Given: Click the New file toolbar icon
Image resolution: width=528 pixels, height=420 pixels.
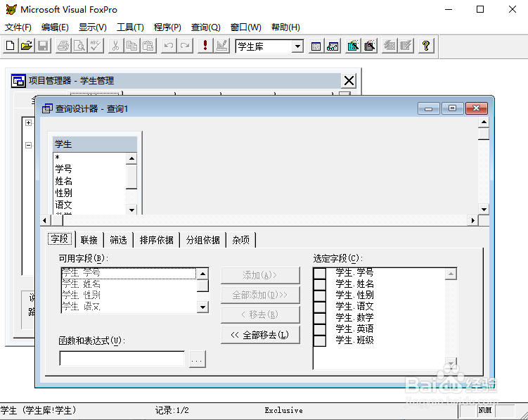Looking at the screenshot, I should [x=11, y=46].
